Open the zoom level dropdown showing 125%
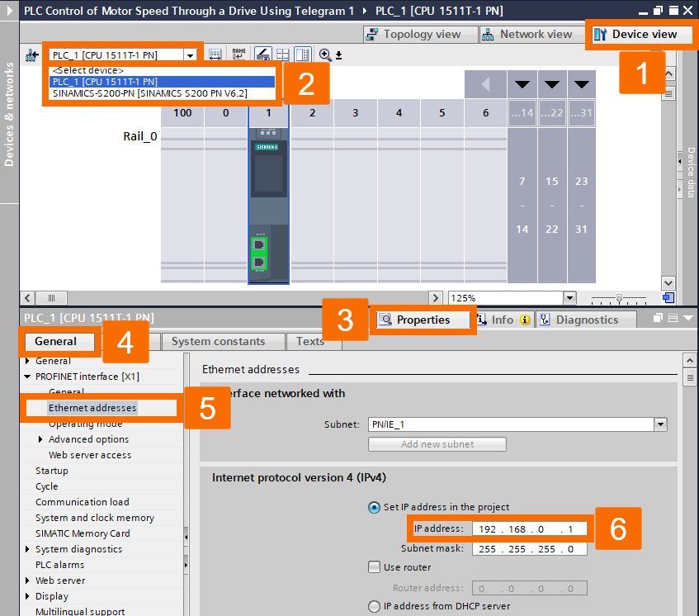 point(569,298)
